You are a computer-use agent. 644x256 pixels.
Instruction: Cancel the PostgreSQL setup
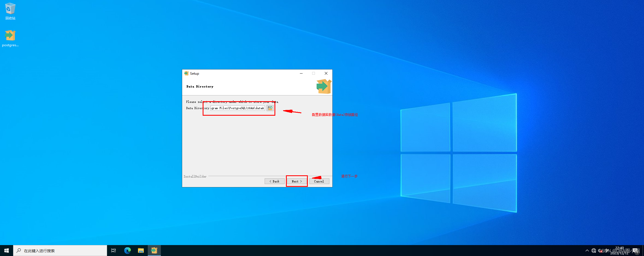tap(319, 181)
